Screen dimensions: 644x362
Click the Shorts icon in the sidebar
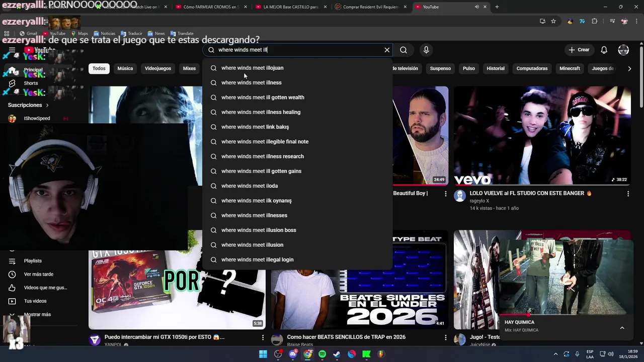pyautogui.click(x=12, y=83)
